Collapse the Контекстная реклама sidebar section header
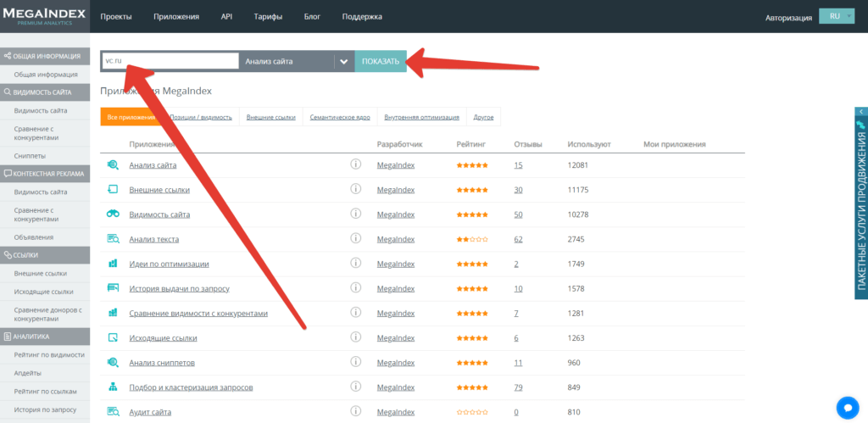Image resolution: width=868 pixels, height=423 pixels. (x=45, y=173)
